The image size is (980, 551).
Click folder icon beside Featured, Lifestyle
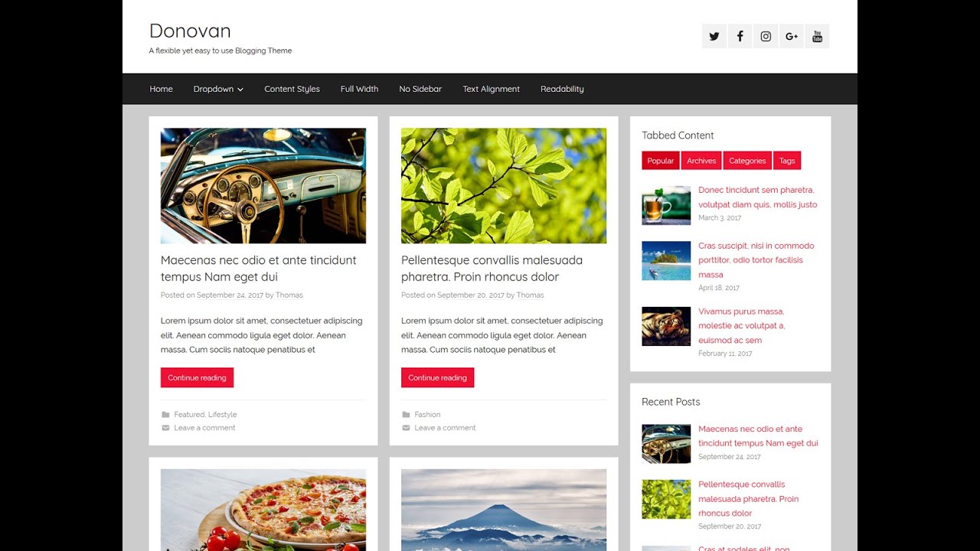tap(165, 415)
